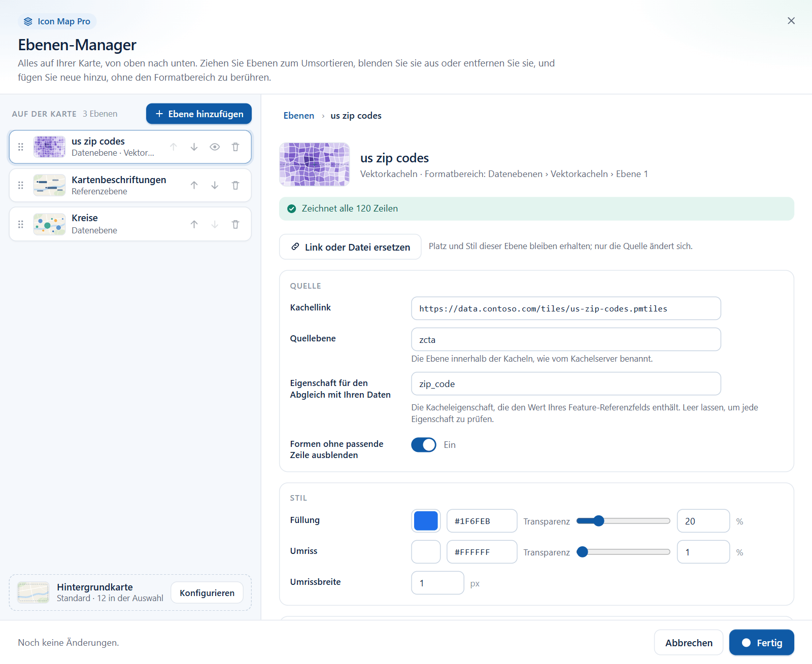Go to Ebenen breadcrumb link
812x664 pixels.
coord(299,116)
